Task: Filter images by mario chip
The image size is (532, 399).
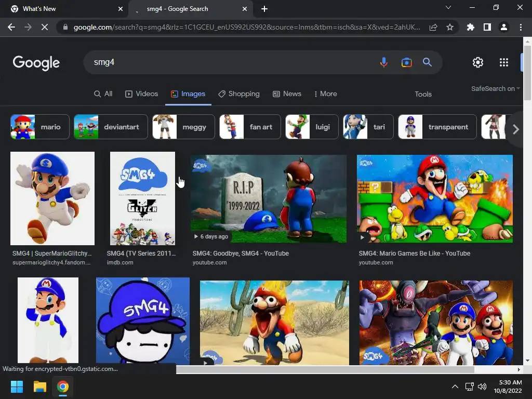Action: [x=39, y=127]
